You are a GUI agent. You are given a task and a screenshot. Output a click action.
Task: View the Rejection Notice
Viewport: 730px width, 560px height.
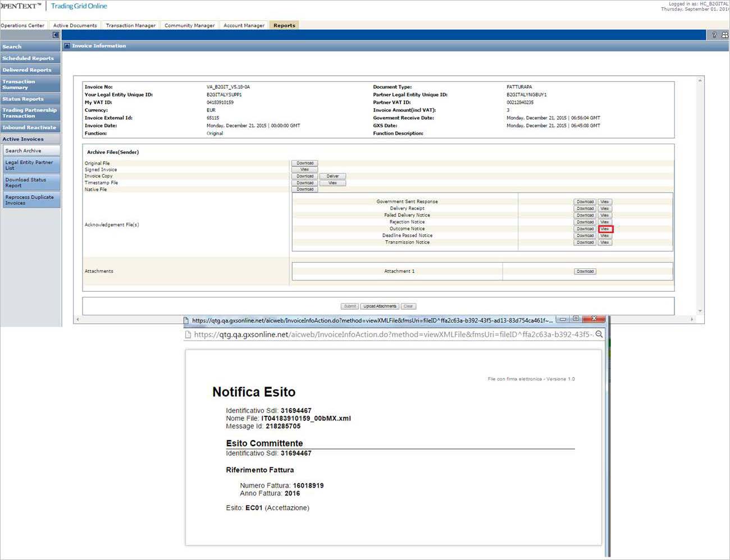tap(605, 222)
